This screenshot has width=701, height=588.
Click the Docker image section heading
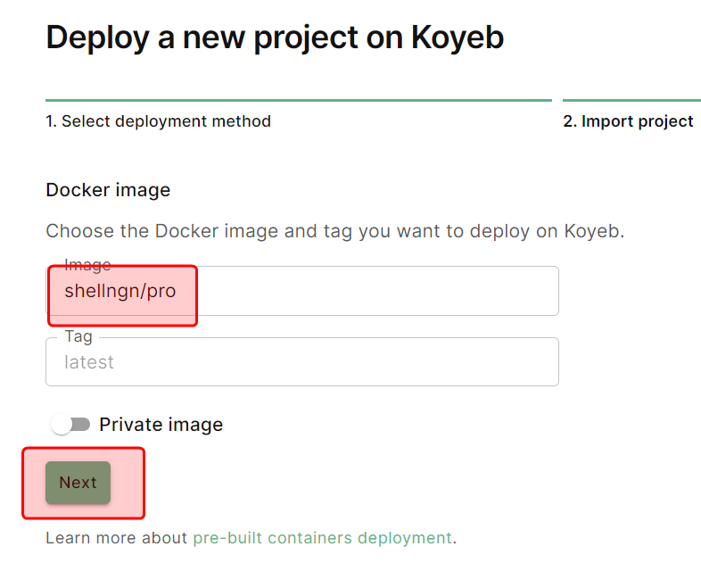pyautogui.click(x=108, y=190)
